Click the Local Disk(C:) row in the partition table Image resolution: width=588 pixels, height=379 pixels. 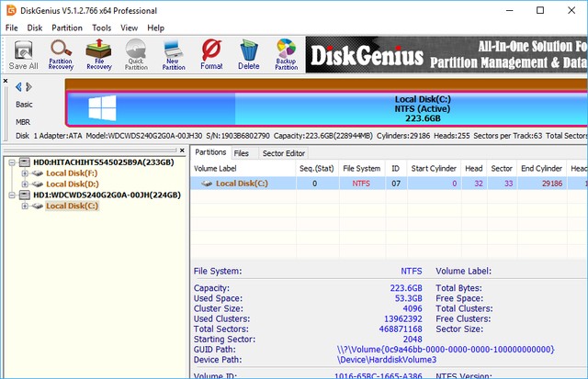pyautogui.click(x=389, y=184)
